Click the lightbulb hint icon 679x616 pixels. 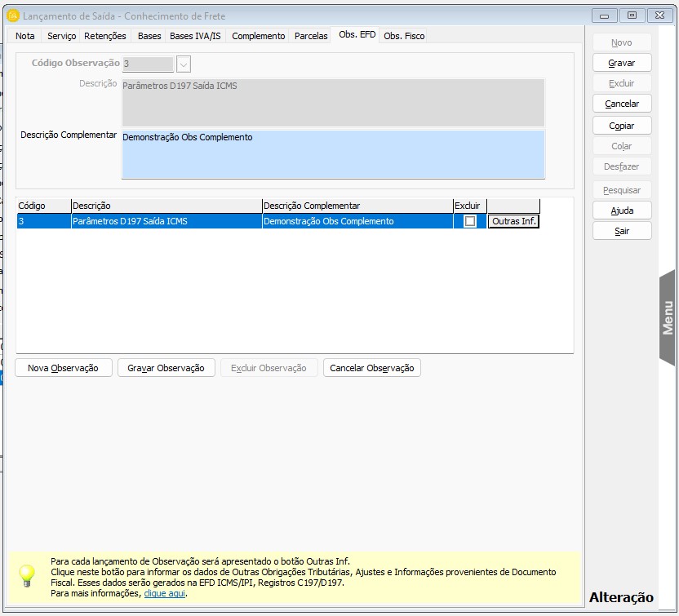[27, 576]
